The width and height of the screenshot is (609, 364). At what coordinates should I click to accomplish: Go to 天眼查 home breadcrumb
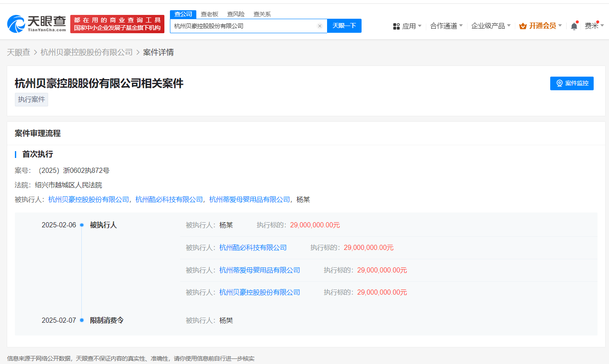(18, 52)
